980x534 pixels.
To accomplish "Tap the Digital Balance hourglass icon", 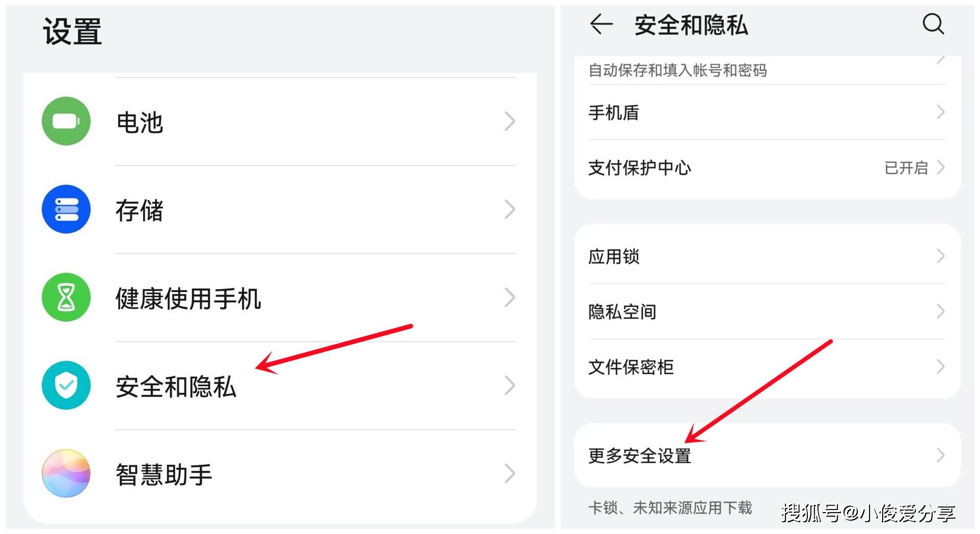I will 66,297.
